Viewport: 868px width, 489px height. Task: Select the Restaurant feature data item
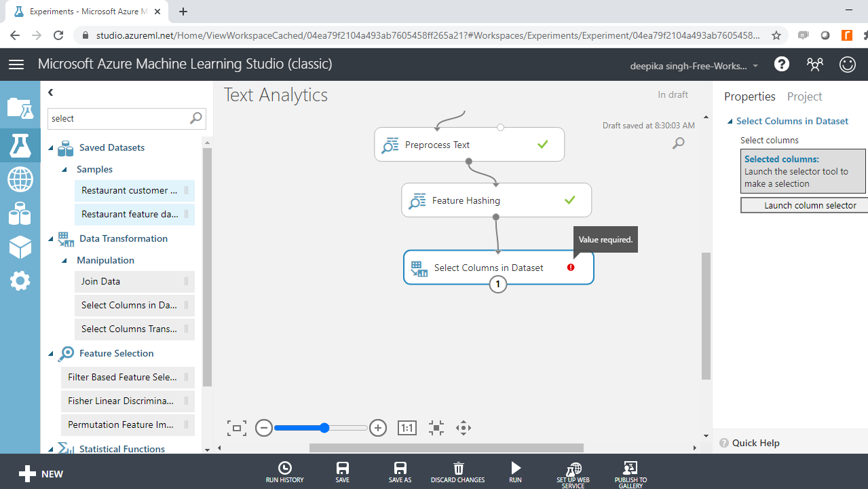[134, 215]
